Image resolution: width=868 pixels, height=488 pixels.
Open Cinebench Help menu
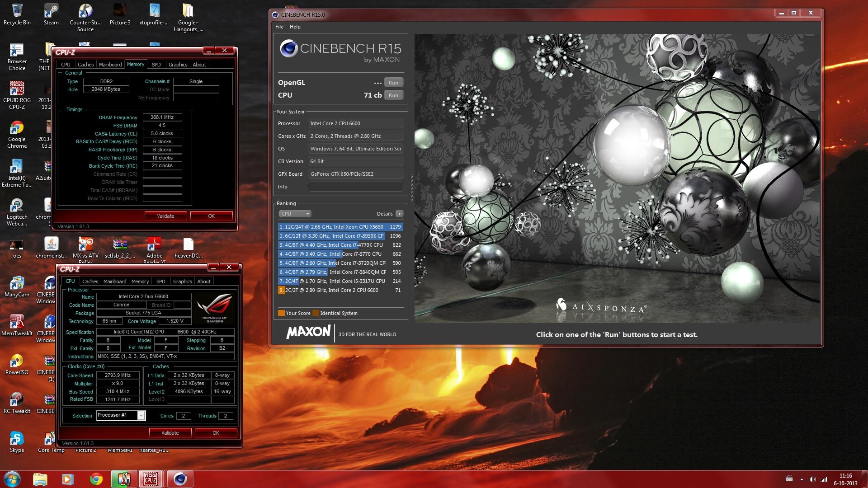tap(295, 27)
